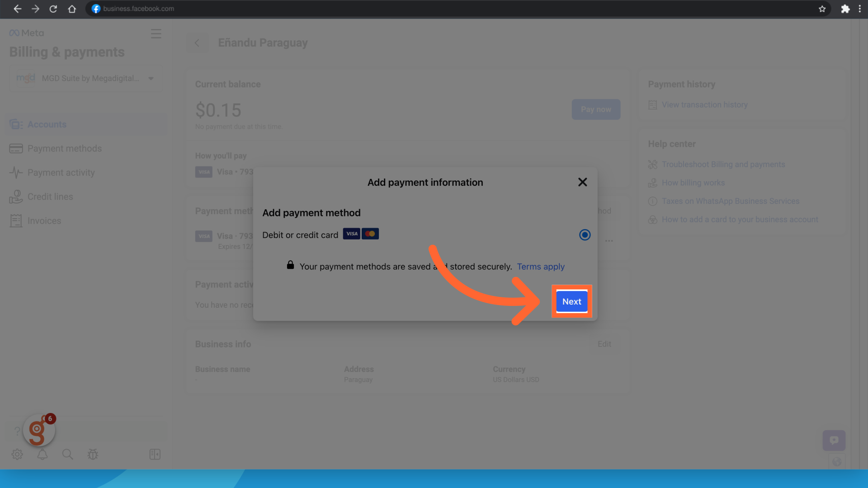This screenshot has width=868, height=488.
Task: Click the Next button in the dialog
Action: pyautogui.click(x=571, y=301)
